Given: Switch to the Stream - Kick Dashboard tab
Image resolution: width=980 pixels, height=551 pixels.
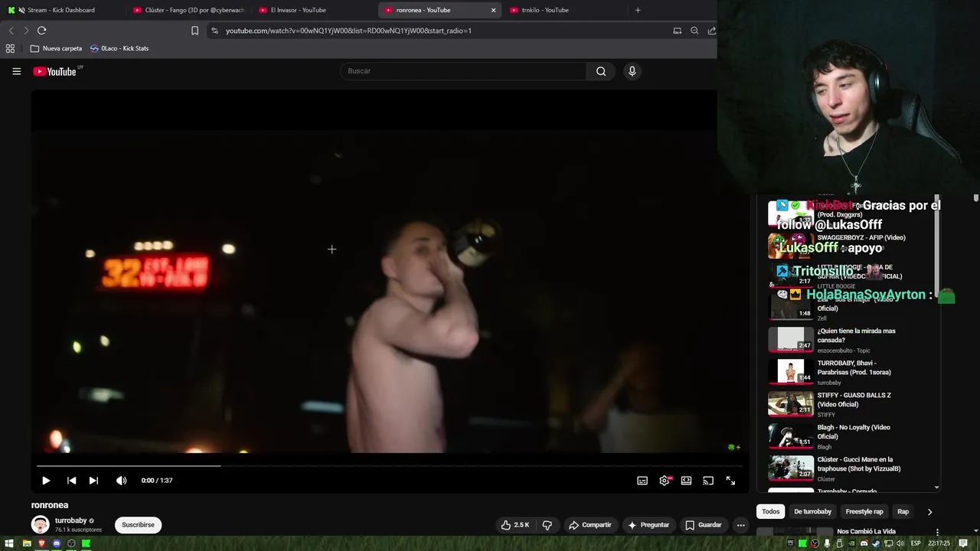Looking at the screenshot, I should pos(61,10).
